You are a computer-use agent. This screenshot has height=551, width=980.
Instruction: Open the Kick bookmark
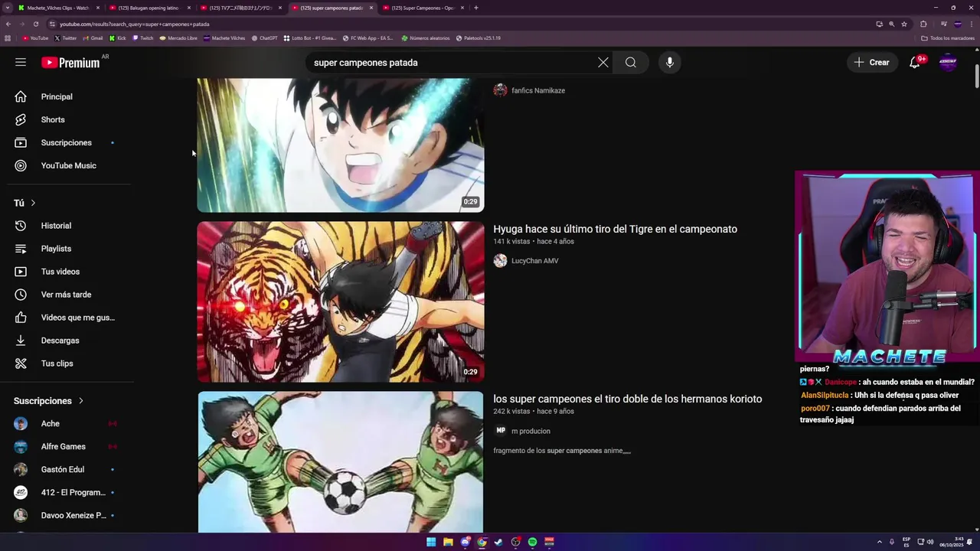(117, 37)
